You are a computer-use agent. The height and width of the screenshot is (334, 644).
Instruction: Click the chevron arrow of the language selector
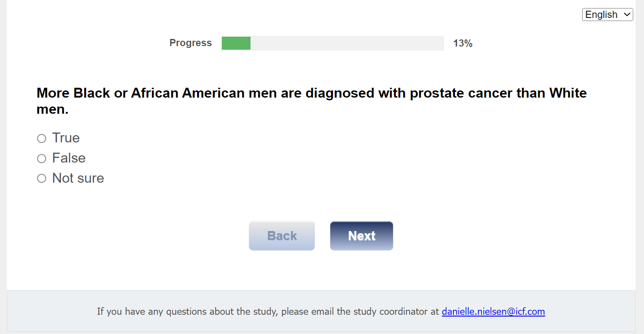(627, 15)
